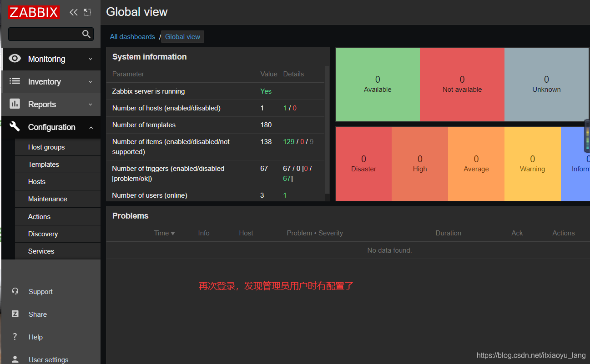590x364 pixels.
Task: Click the 180 templates value
Action: 266,125
